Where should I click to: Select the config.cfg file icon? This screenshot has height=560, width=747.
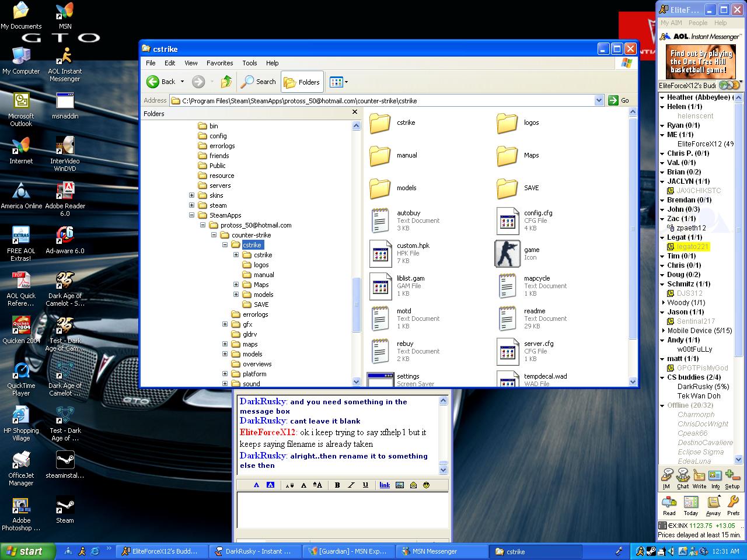[x=507, y=221]
